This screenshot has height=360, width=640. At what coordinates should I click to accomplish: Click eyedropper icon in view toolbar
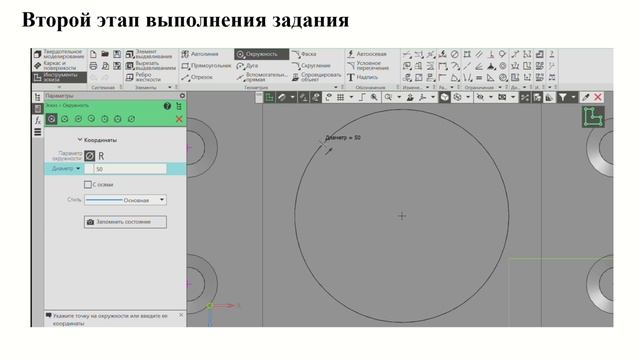pos(586,97)
